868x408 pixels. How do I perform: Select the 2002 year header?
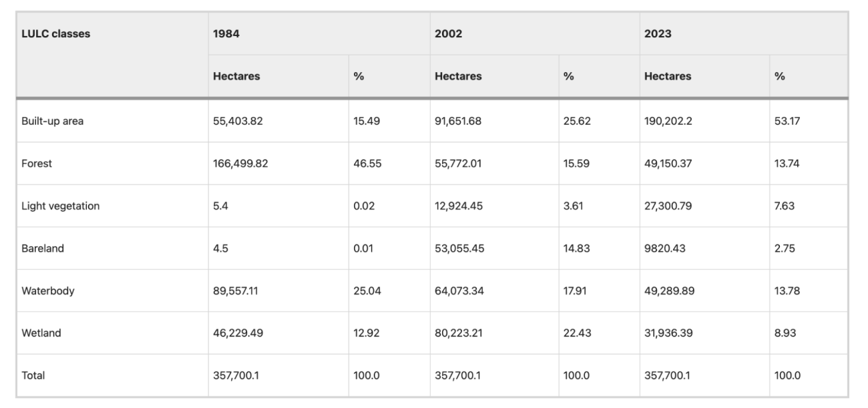coord(448,34)
